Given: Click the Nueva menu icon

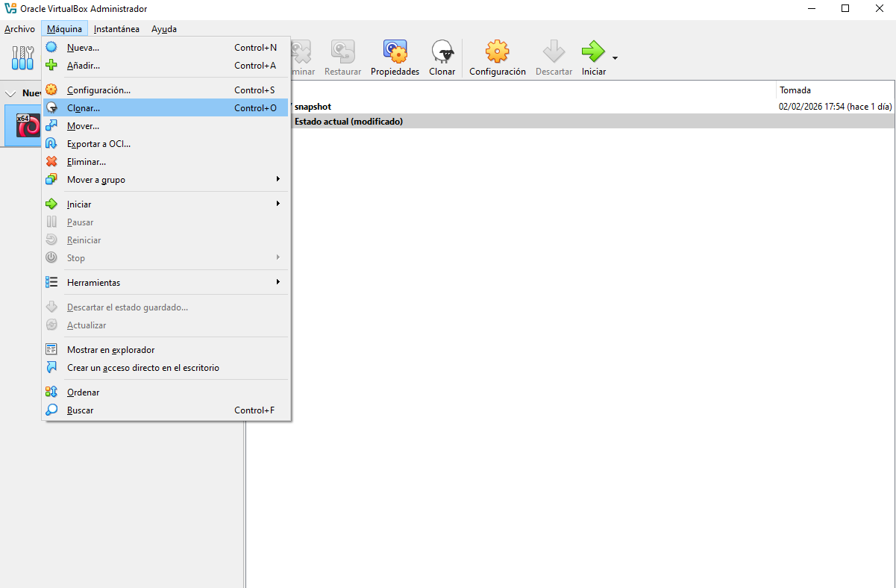Looking at the screenshot, I should pos(51,47).
